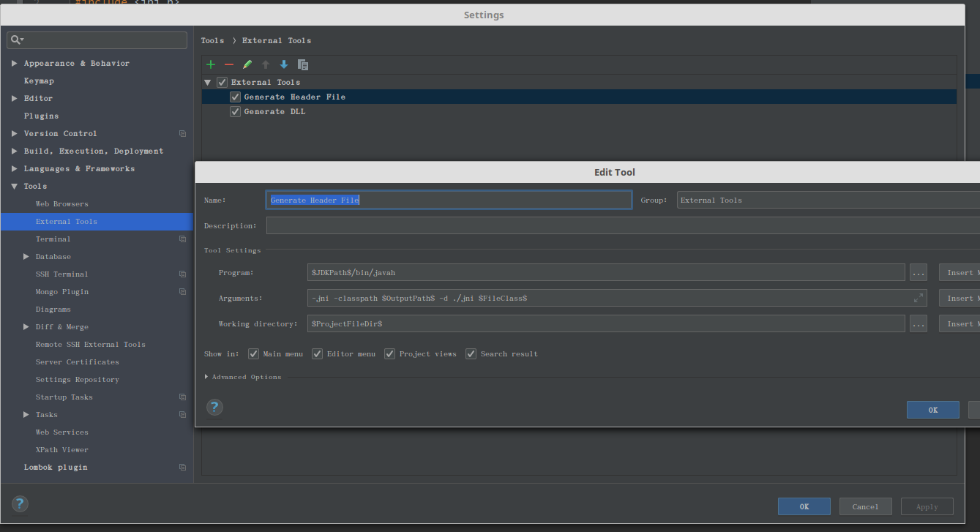Expand Advanced Options section

pos(206,377)
